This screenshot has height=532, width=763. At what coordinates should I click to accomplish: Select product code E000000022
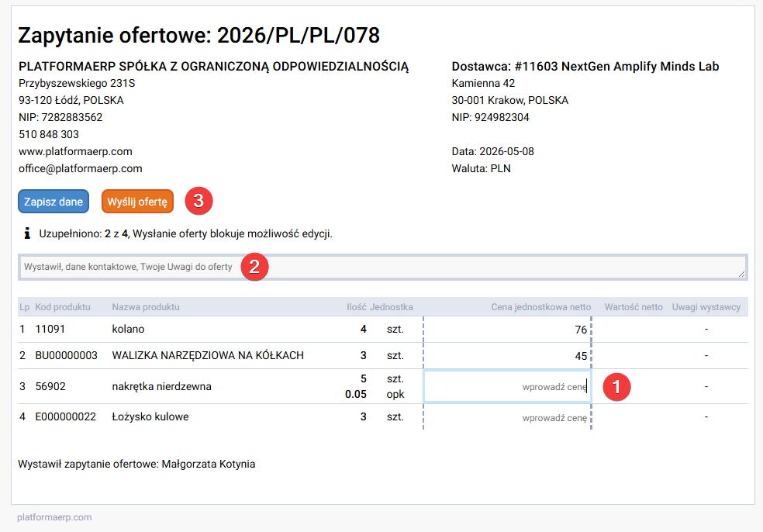[66, 416]
